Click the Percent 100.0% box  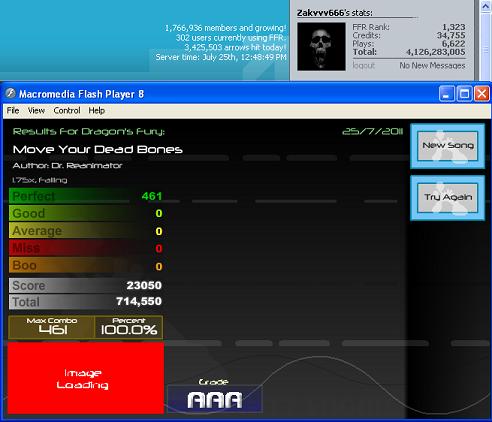[129, 327]
